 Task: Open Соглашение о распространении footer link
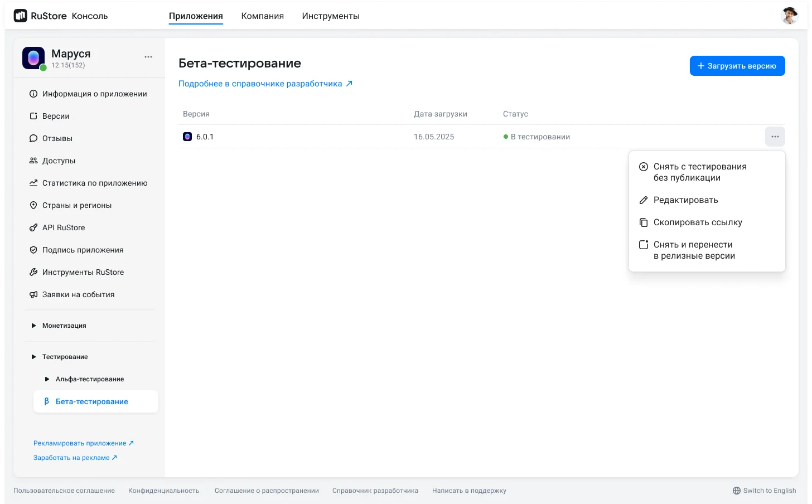pos(267,491)
